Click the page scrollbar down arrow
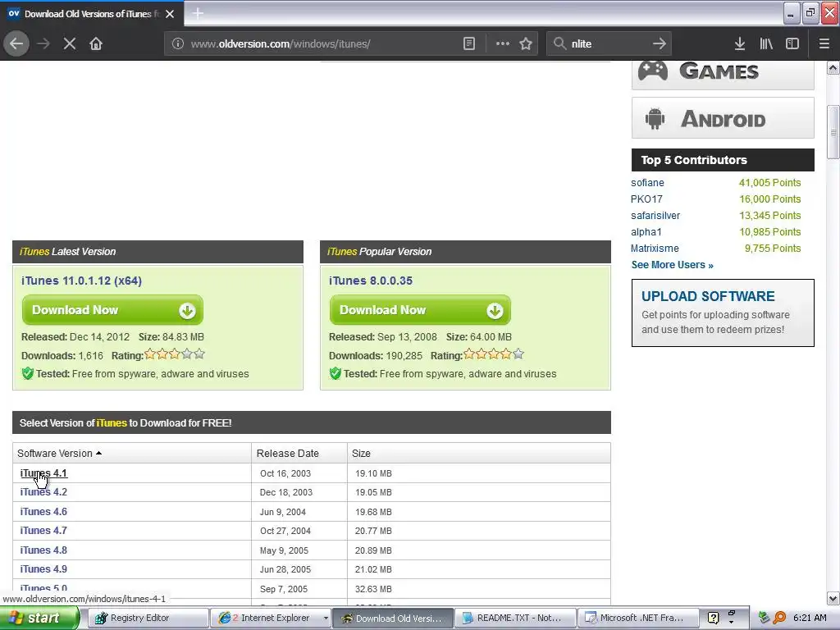This screenshot has height=630, width=840. (833, 598)
